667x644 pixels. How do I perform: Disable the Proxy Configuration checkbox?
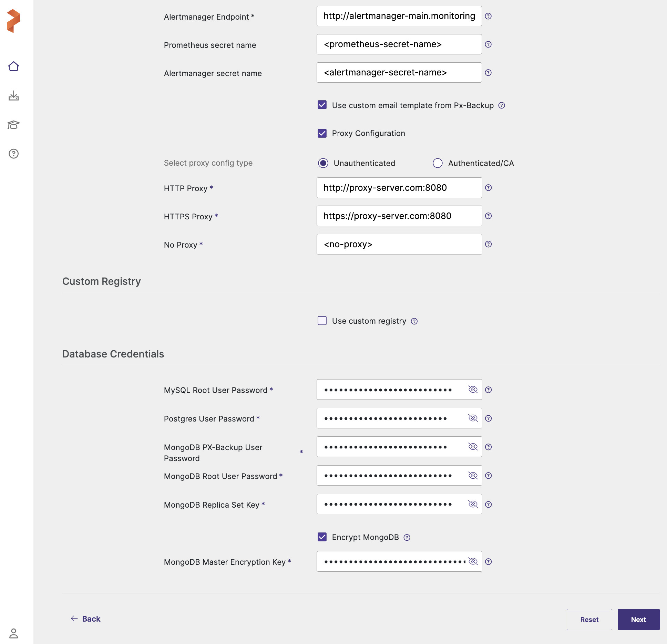click(322, 133)
